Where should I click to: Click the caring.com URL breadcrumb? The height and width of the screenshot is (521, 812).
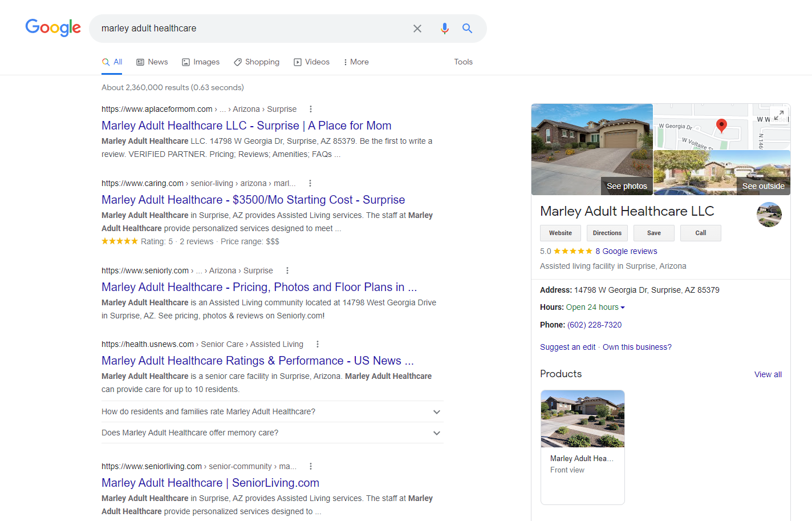coord(198,183)
